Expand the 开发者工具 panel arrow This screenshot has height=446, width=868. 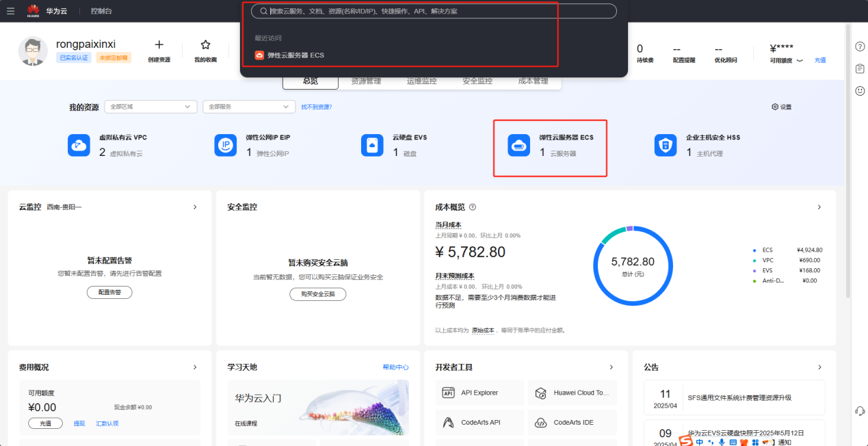[611, 367]
